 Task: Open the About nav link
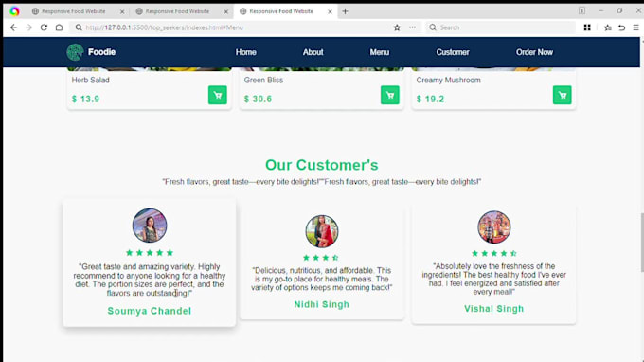point(313,52)
